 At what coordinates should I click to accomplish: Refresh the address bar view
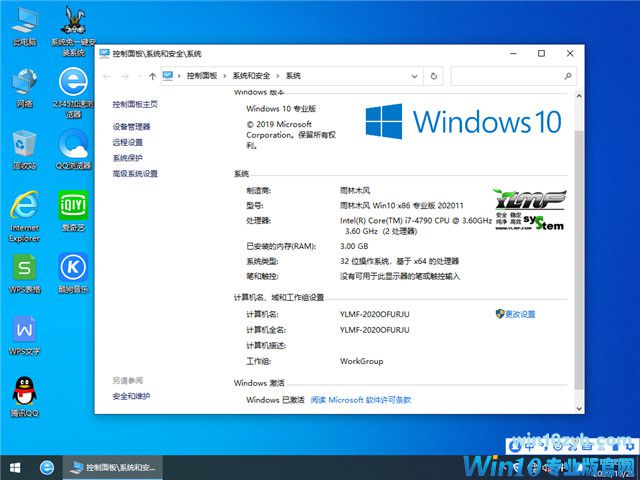[434, 76]
